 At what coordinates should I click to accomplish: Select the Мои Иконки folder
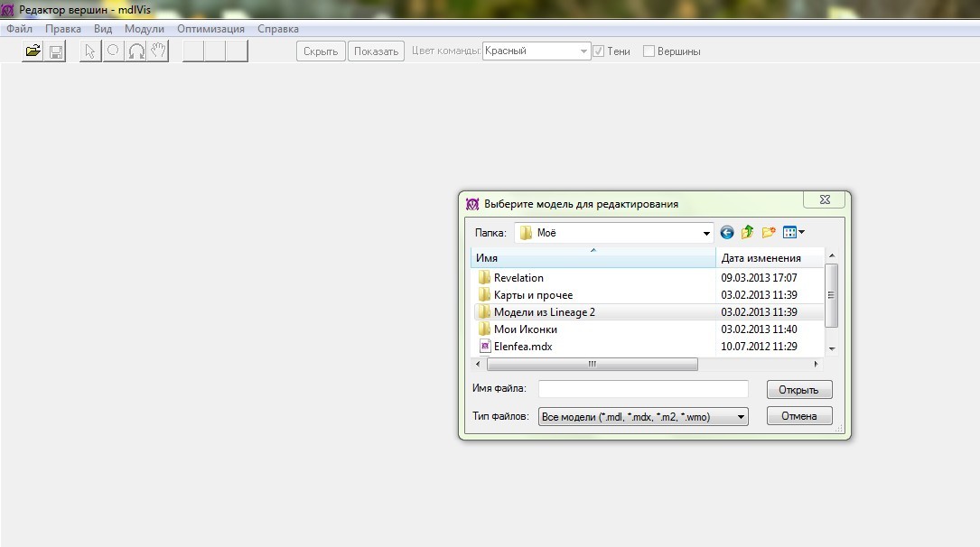point(525,329)
